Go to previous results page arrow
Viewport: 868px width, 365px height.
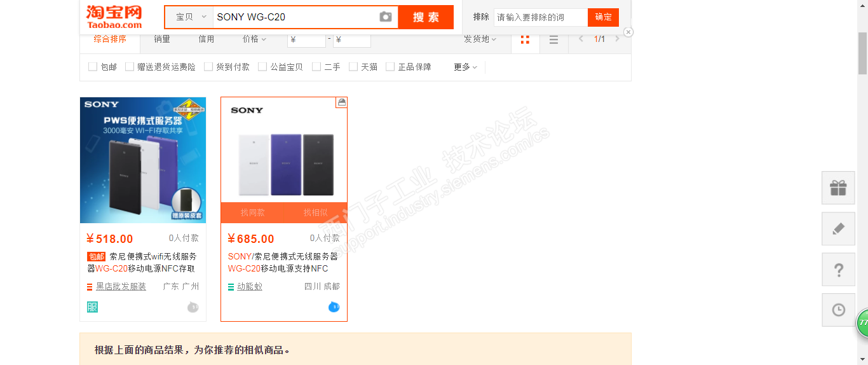coord(581,39)
